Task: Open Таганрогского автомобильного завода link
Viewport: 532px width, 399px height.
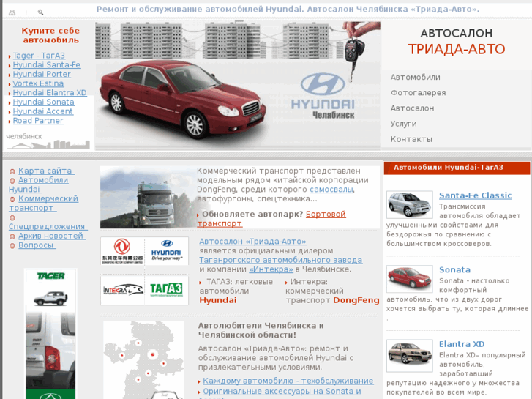Action: 280,260
